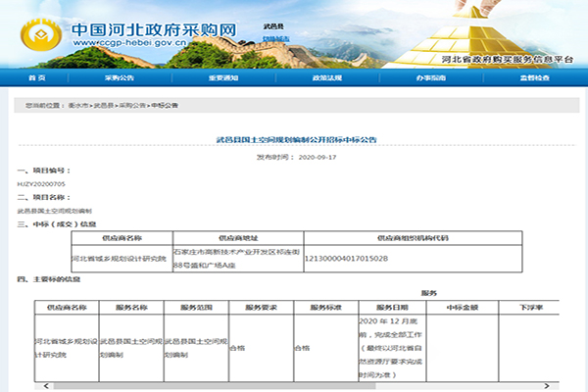
Task: Open the 办事指南 navigation item
Action: coord(431,78)
